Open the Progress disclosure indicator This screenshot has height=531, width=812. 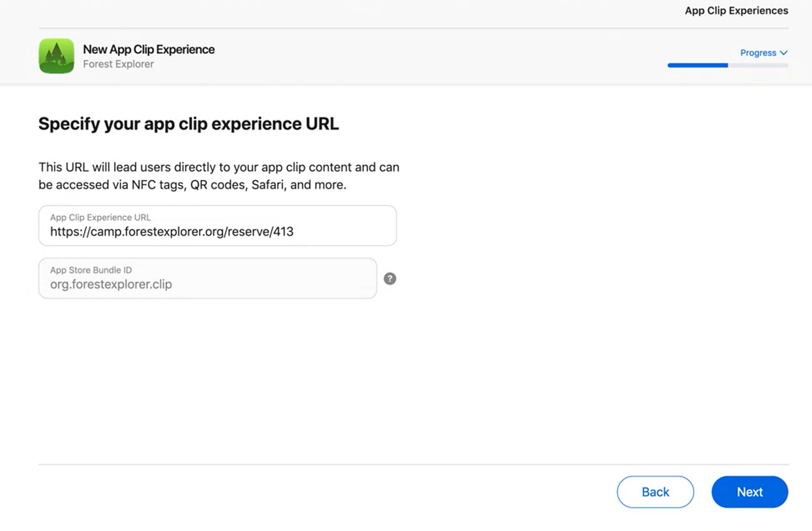(x=784, y=52)
